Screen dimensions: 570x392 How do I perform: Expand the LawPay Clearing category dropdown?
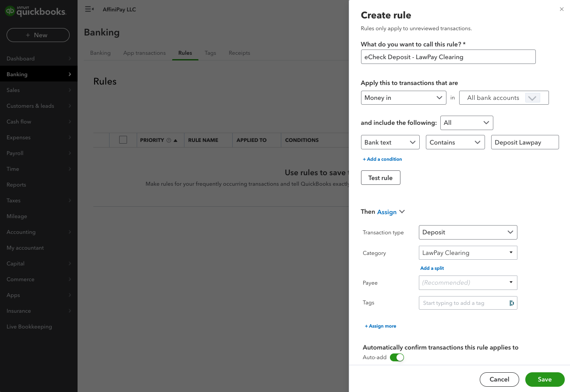coord(510,253)
